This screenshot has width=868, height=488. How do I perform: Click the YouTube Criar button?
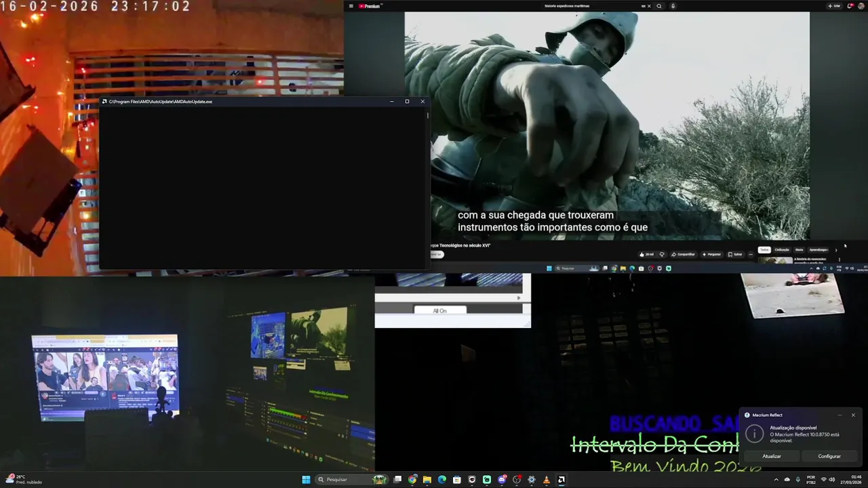tap(834, 6)
